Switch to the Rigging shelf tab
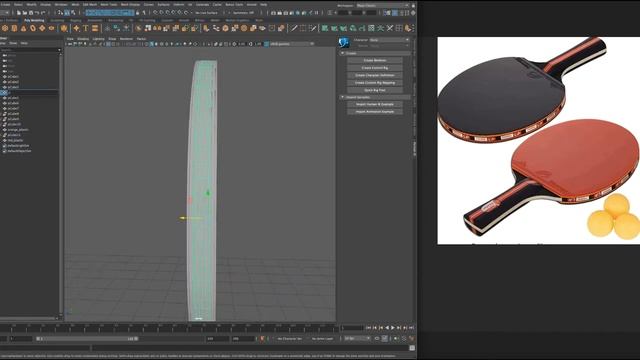 76,20
